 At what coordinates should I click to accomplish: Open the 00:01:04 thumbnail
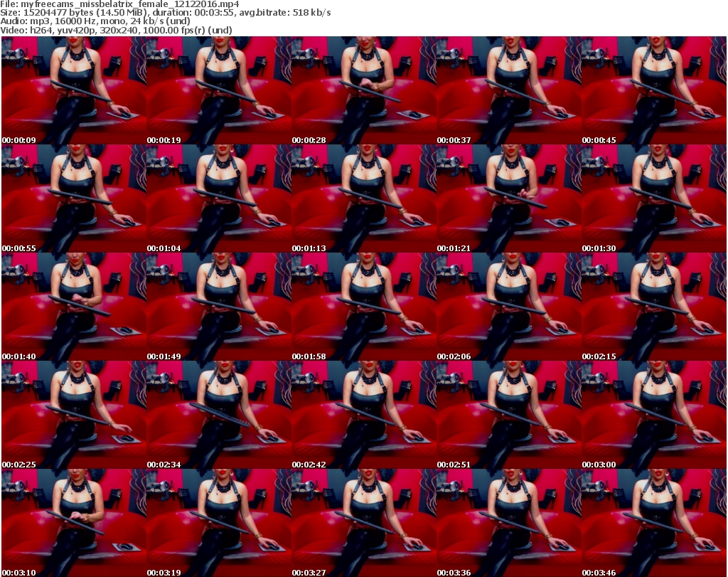(x=219, y=198)
